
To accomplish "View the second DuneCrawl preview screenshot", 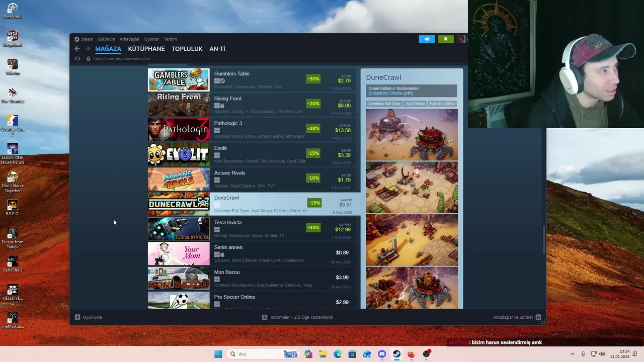I will pos(412,187).
